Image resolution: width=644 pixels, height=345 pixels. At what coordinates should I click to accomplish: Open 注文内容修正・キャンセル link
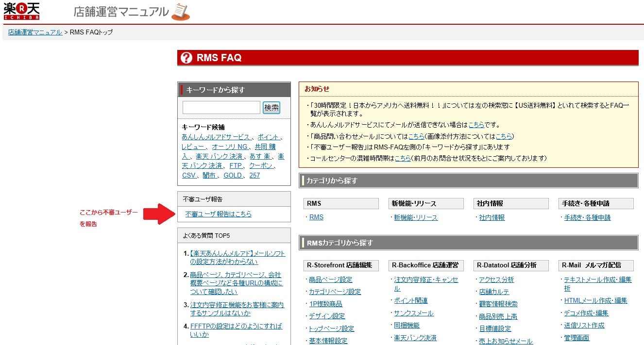[x=426, y=284]
